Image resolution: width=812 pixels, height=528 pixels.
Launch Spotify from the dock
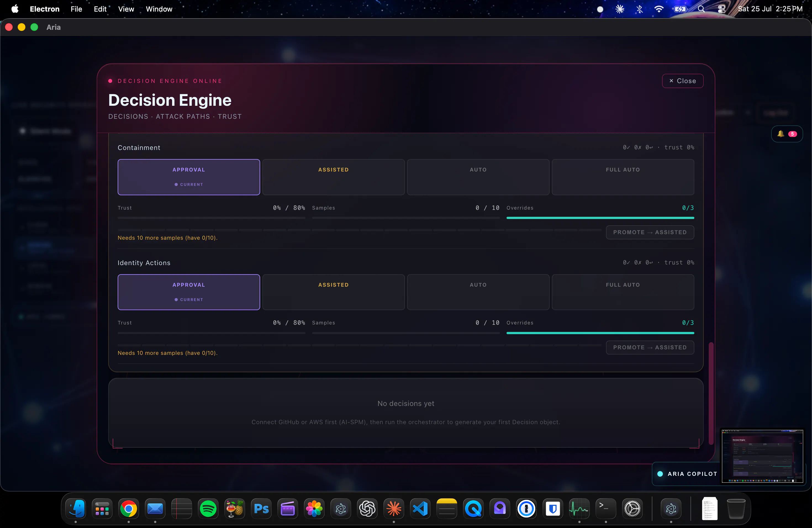pyautogui.click(x=208, y=509)
